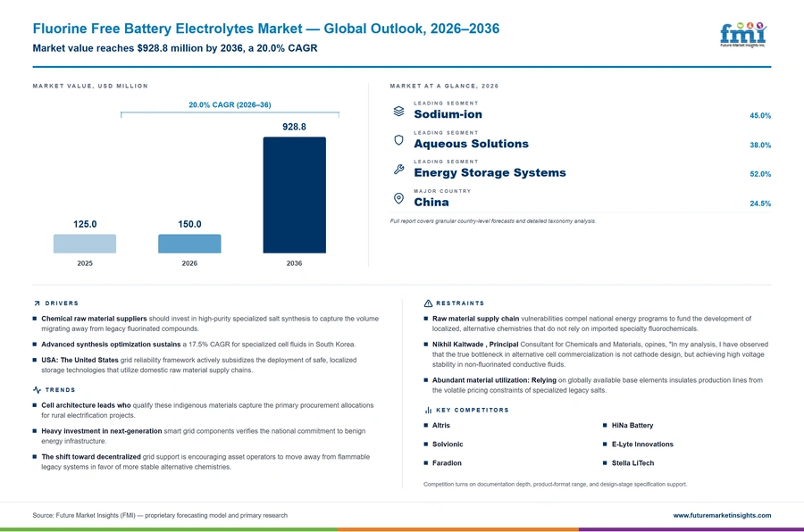
Task: Click the pulse icon next to Trends
Action: (37, 390)
